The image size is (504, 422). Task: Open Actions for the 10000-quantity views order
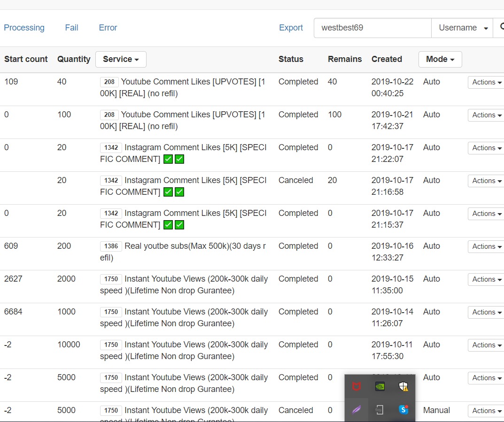(486, 345)
